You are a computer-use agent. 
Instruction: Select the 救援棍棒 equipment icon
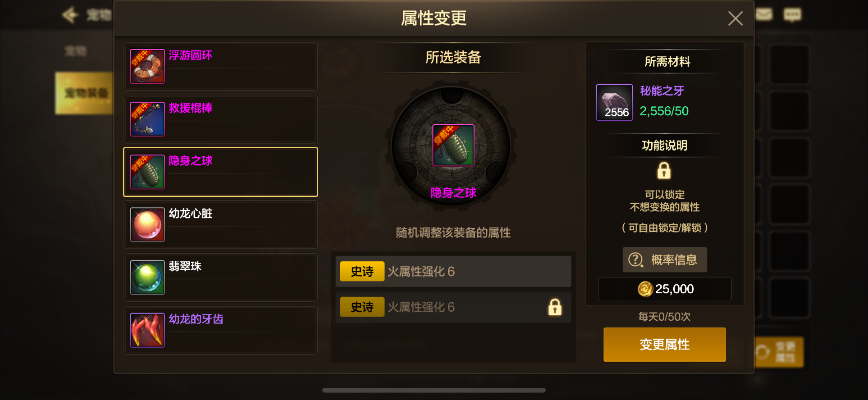click(x=147, y=119)
